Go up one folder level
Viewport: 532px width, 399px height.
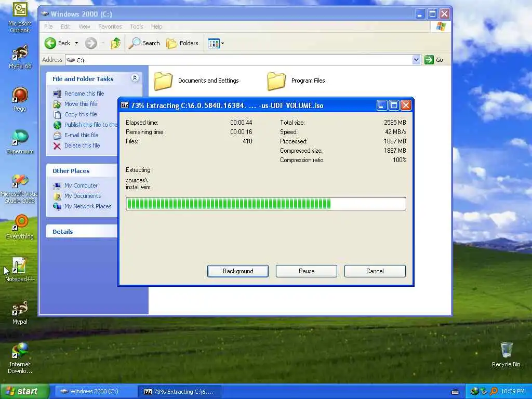pos(116,43)
